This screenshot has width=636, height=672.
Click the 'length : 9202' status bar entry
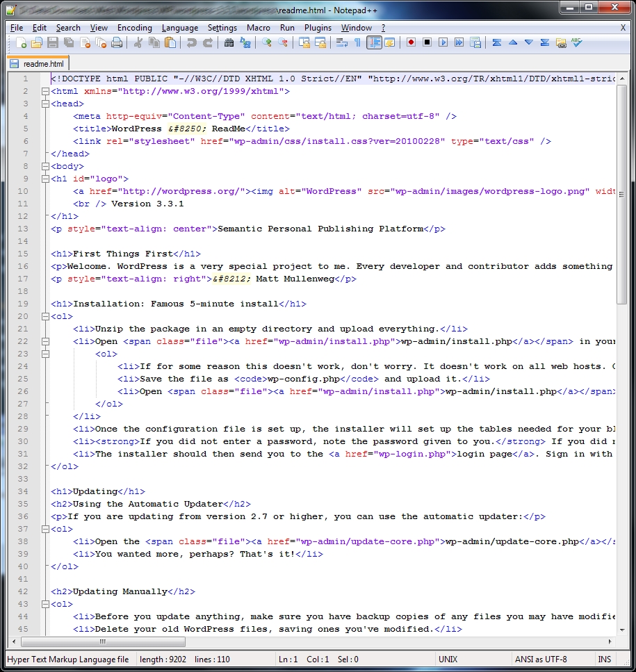pyautogui.click(x=163, y=659)
